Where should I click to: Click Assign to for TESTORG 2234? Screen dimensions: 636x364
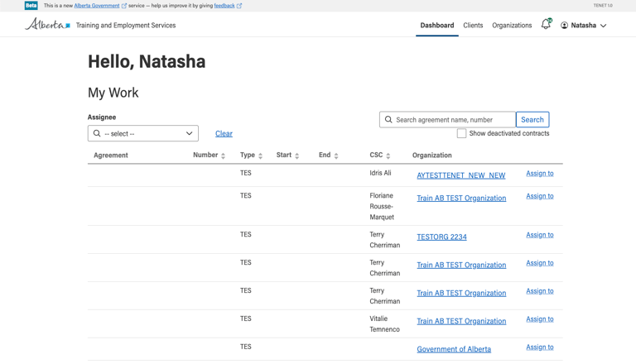coord(539,235)
